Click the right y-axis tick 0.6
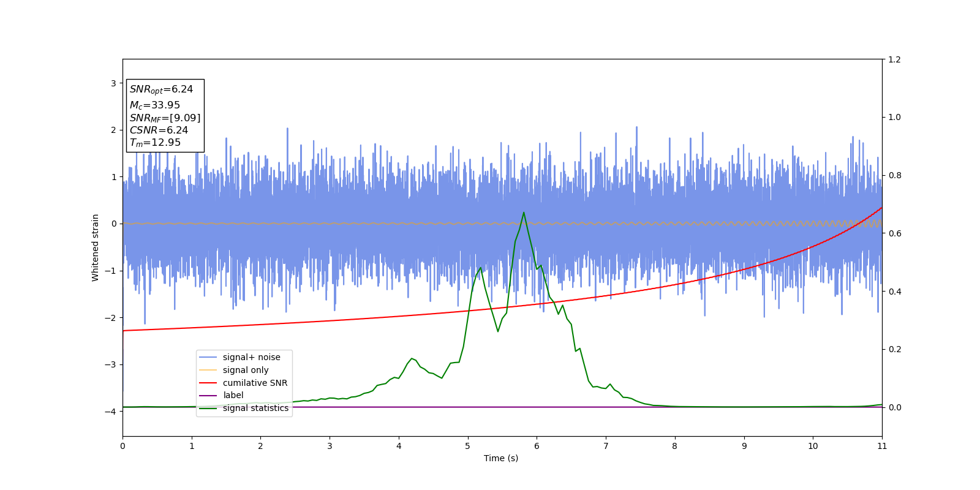 pyautogui.click(x=894, y=233)
